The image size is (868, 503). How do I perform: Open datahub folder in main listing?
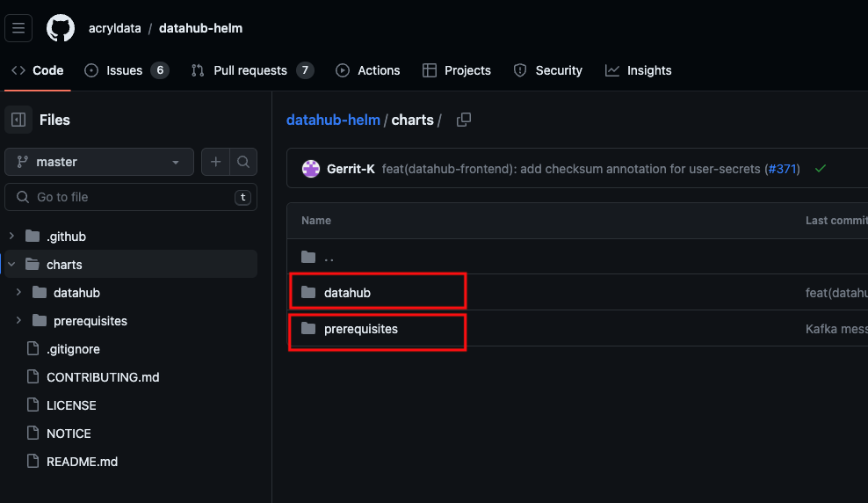click(x=348, y=293)
